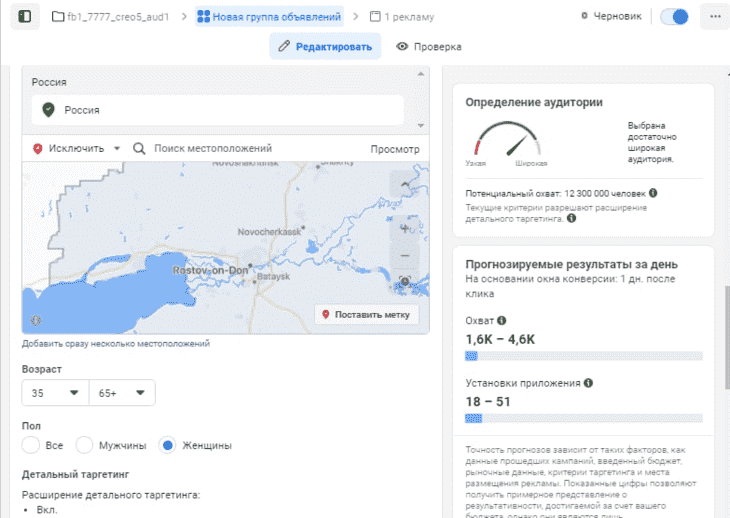730x518 pixels.
Task: Click info icon next to Потенциальный охват
Action: click(x=653, y=193)
